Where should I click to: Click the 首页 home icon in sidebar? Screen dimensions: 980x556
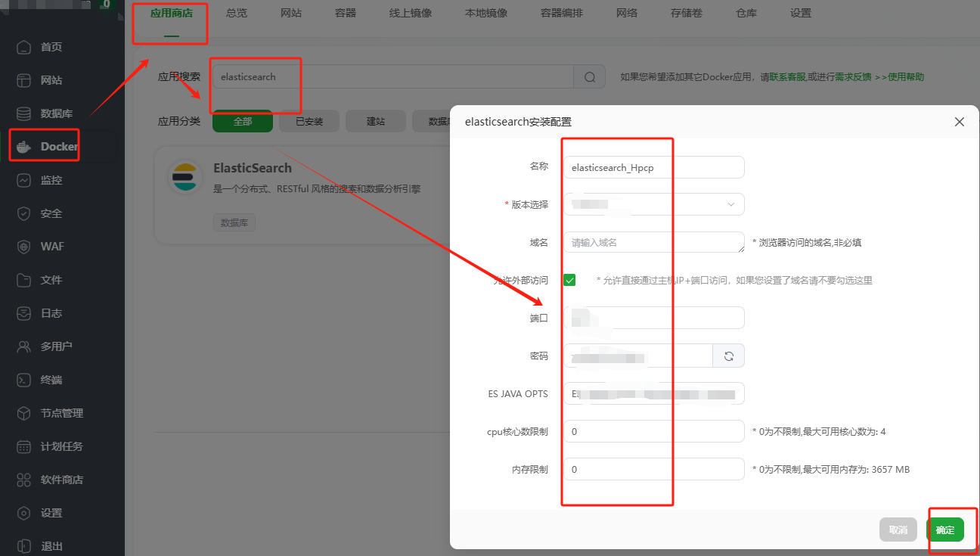pyautogui.click(x=25, y=47)
